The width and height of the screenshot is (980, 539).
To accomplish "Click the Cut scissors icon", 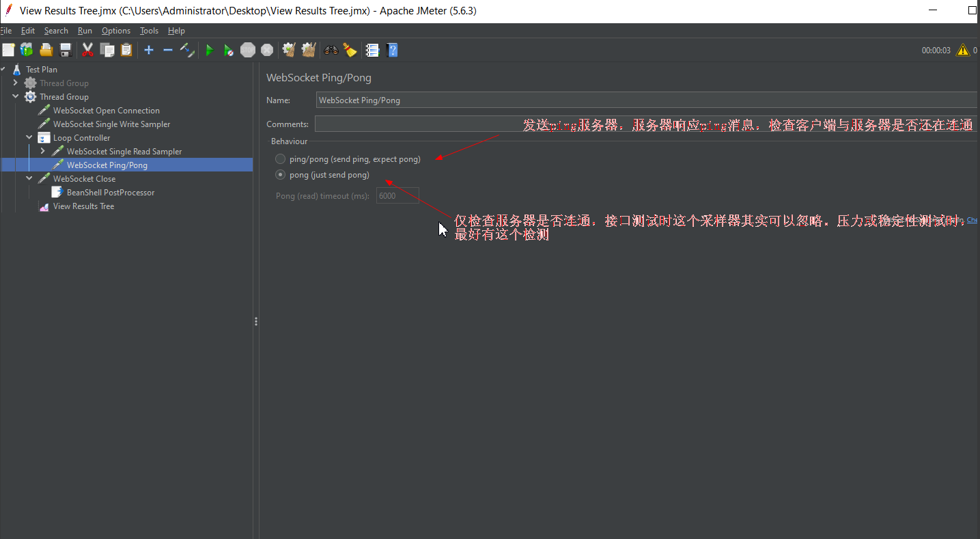I will click(x=87, y=50).
